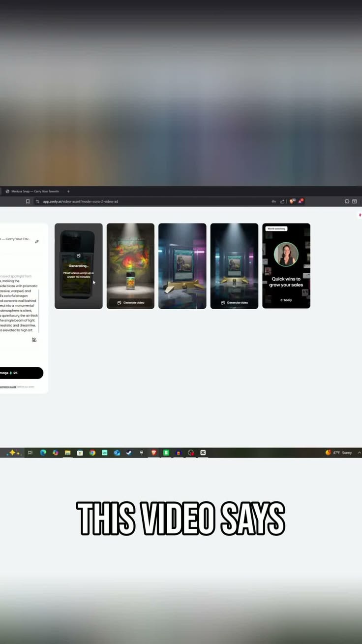Viewport: 362px width, 644px height.
Task: Open Steam from the taskbar
Action: coord(129,452)
